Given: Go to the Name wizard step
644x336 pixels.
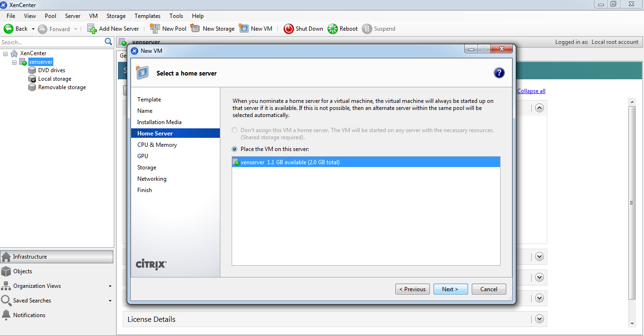Looking at the screenshot, I should (145, 111).
